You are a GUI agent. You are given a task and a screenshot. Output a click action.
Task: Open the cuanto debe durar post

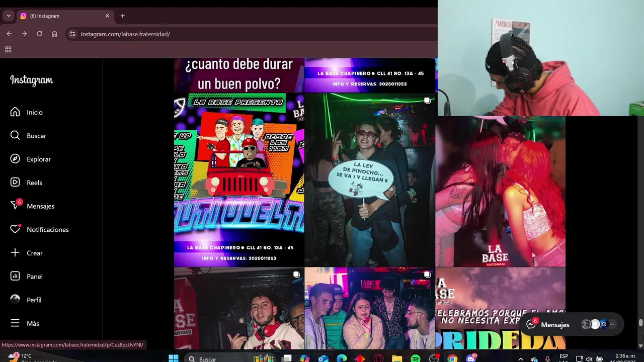pos(239,75)
